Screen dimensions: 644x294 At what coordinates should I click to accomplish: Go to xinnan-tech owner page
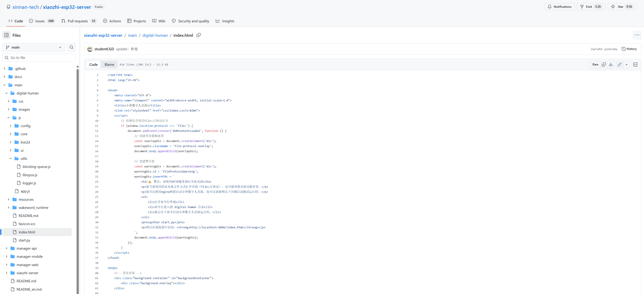26,7
